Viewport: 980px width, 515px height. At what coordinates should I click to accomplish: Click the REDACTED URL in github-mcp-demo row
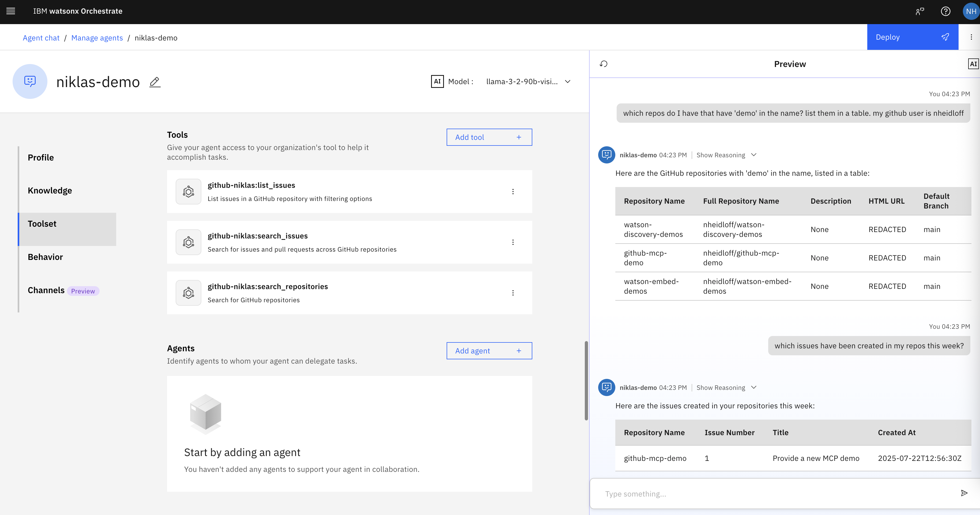click(887, 258)
